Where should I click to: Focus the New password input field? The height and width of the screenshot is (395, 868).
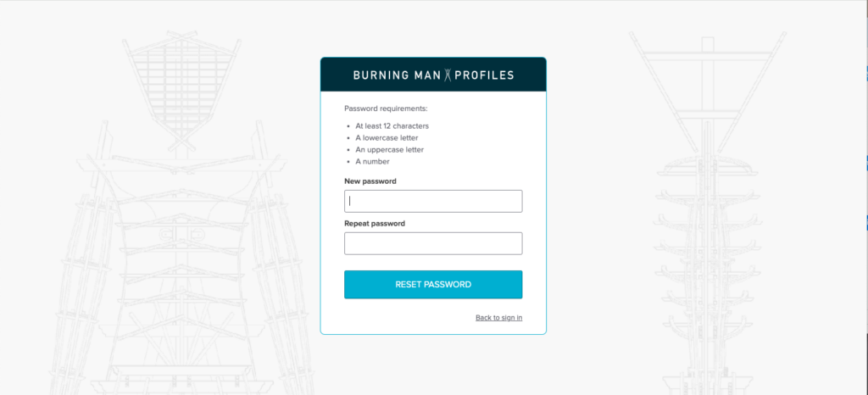433,202
